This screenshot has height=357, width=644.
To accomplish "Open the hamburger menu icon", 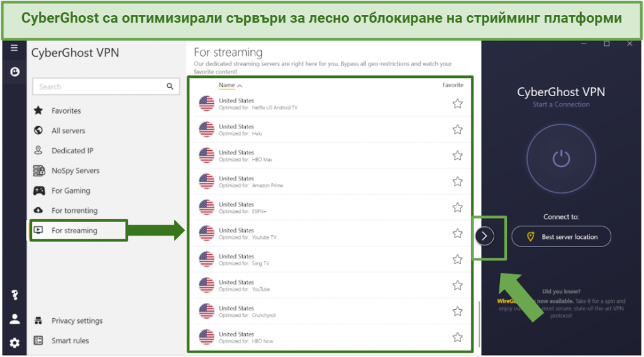I will [x=14, y=48].
